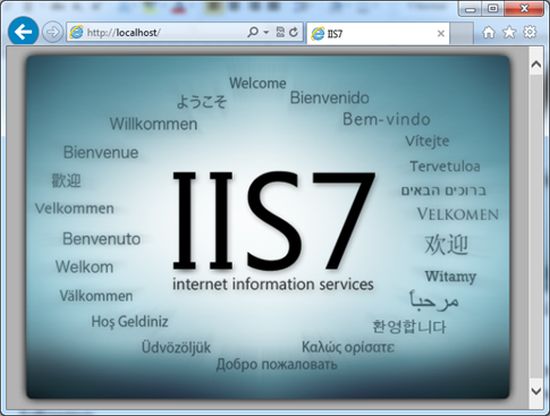
Task: Click the 'Willkommen' greeting
Action: (x=153, y=124)
